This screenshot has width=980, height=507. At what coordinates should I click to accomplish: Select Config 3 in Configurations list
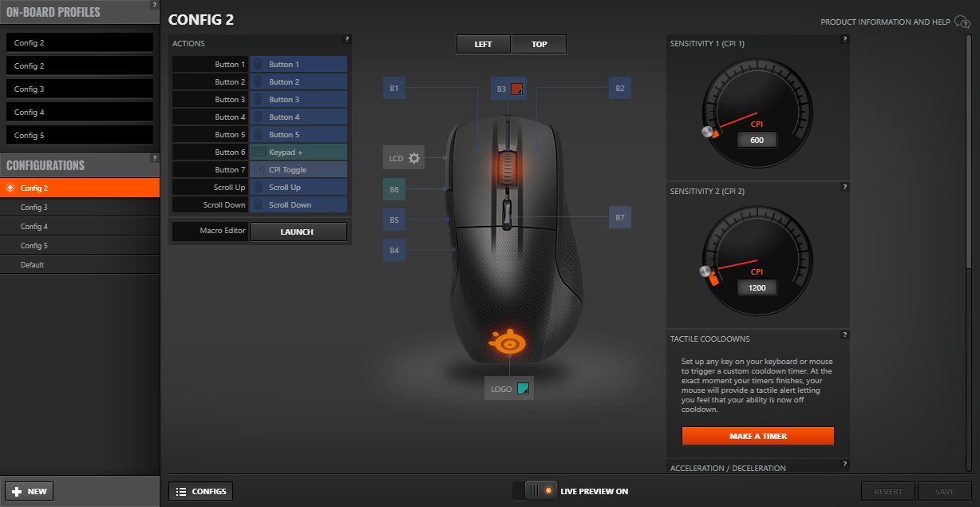tap(80, 207)
